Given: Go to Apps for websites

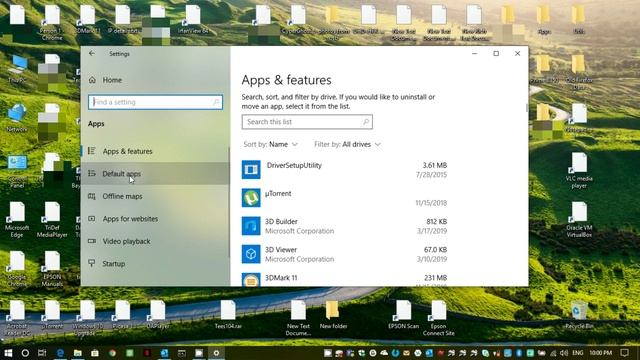Looking at the screenshot, I should [155, 219].
